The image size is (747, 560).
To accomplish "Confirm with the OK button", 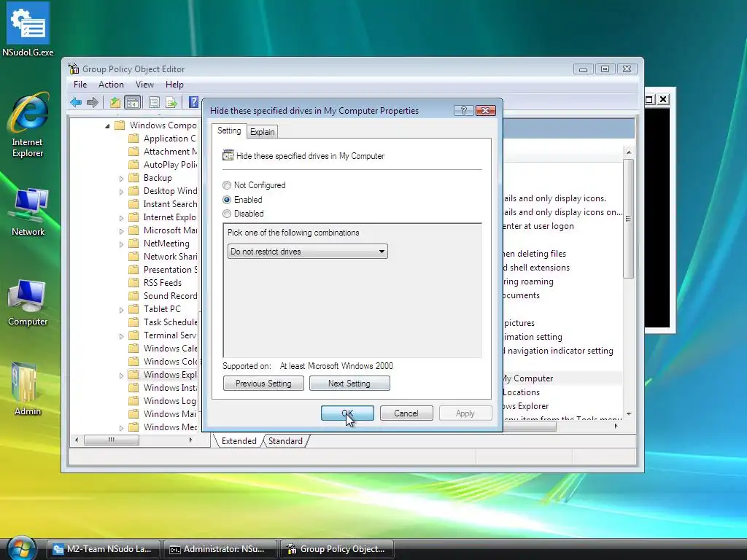I will [347, 413].
